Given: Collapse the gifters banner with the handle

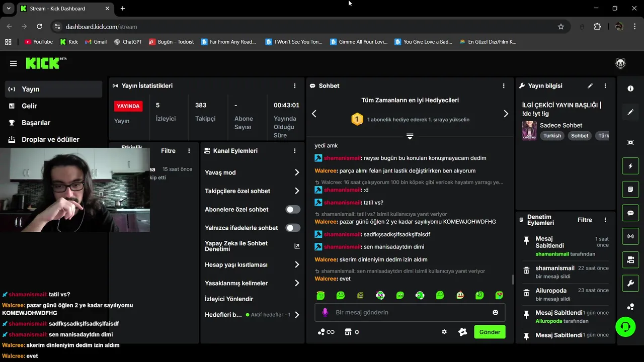Looking at the screenshot, I should [410, 136].
